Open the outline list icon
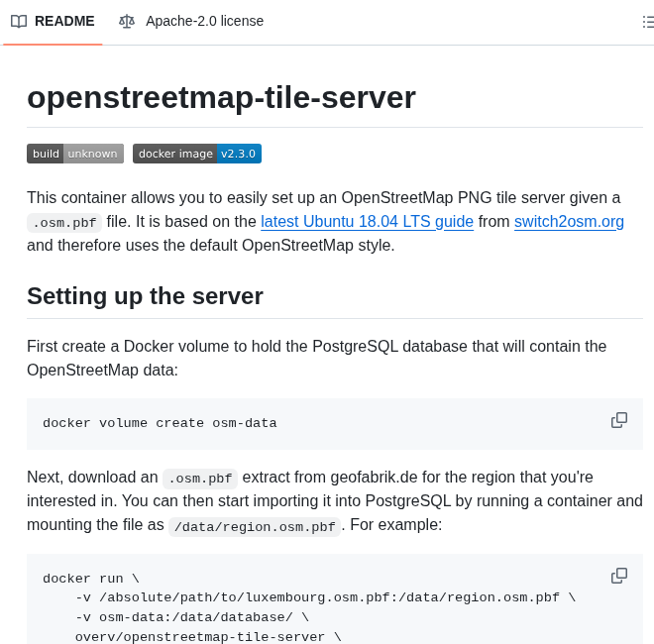The height and width of the screenshot is (644, 654). (648, 21)
